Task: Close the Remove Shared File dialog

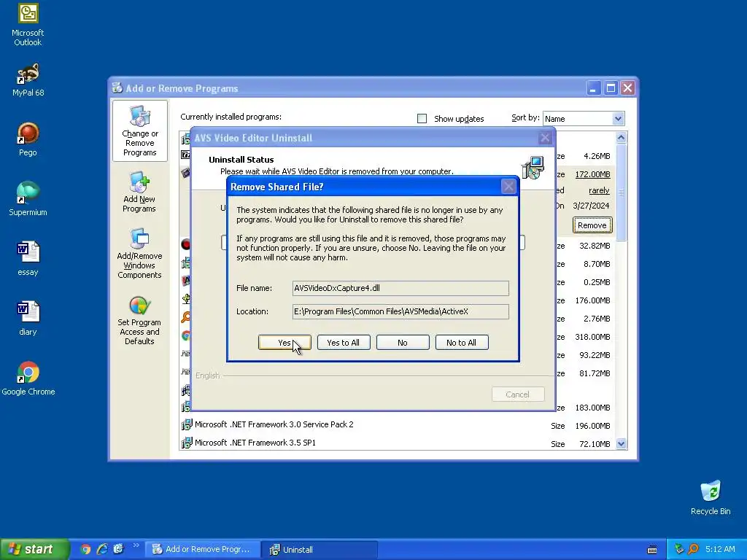Action: [x=508, y=187]
